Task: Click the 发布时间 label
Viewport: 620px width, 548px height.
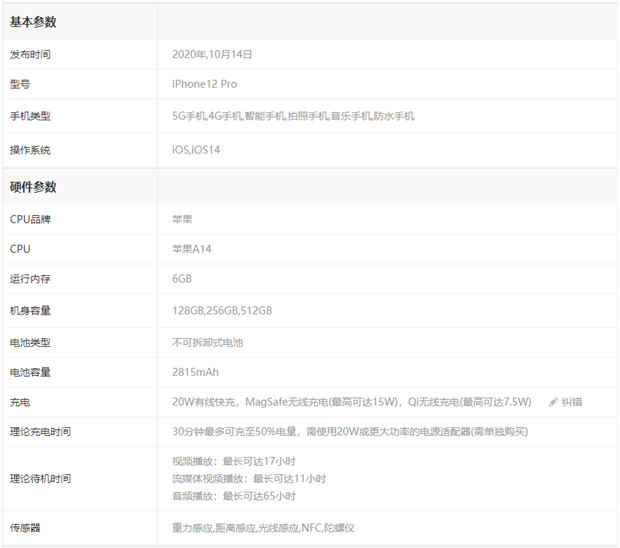Action: [30, 55]
